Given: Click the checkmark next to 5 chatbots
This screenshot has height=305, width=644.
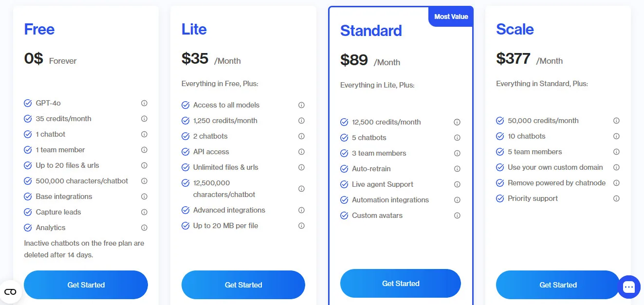Looking at the screenshot, I should tap(344, 138).
